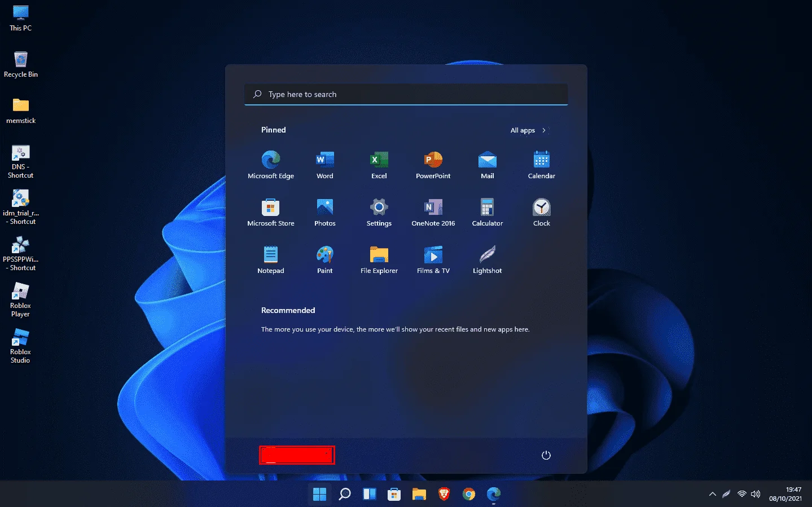
Task: Open the Calendar app
Action: pos(542,165)
